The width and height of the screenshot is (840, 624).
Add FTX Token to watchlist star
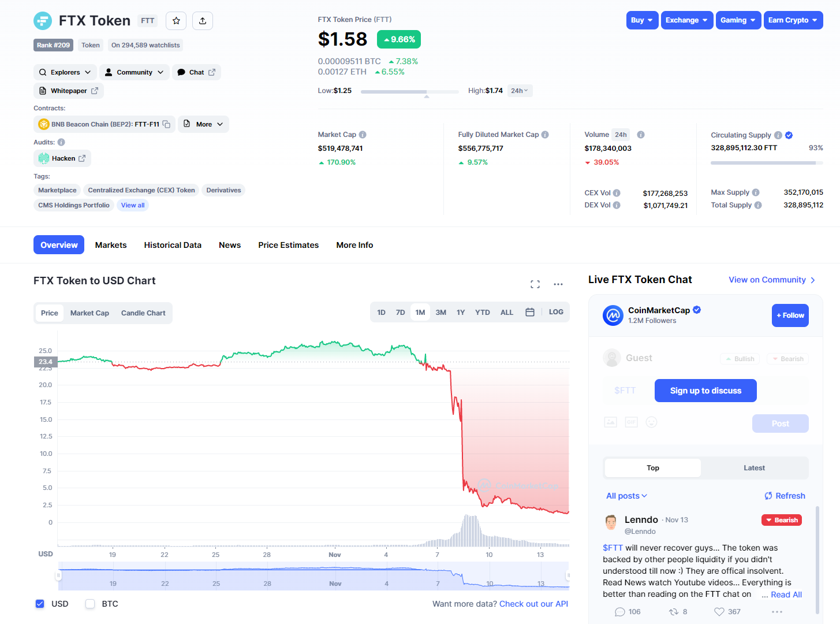pyautogui.click(x=176, y=21)
